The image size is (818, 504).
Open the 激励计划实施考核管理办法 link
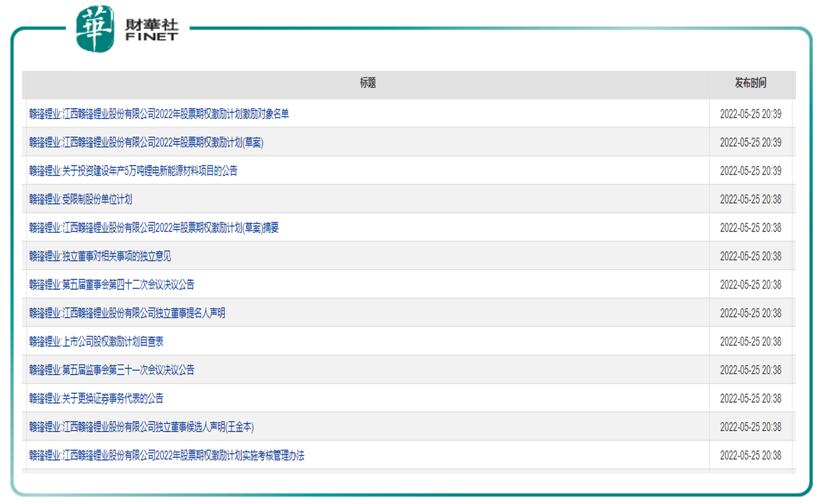click(167, 456)
